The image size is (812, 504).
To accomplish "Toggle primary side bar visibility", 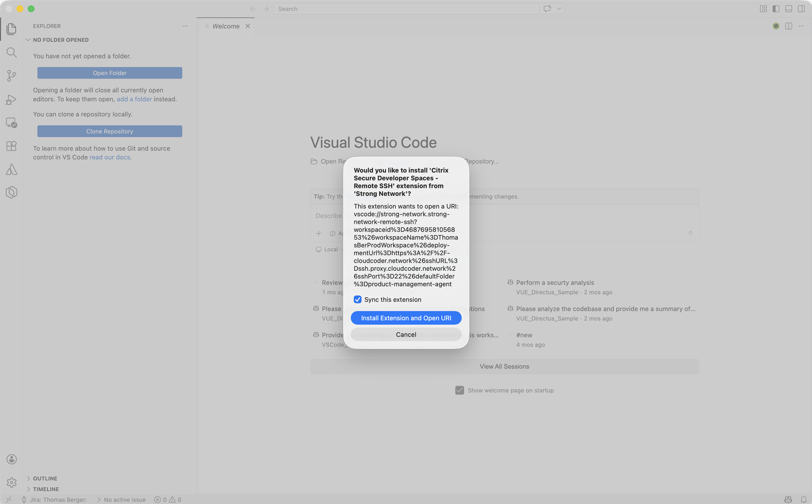I will click(776, 9).
